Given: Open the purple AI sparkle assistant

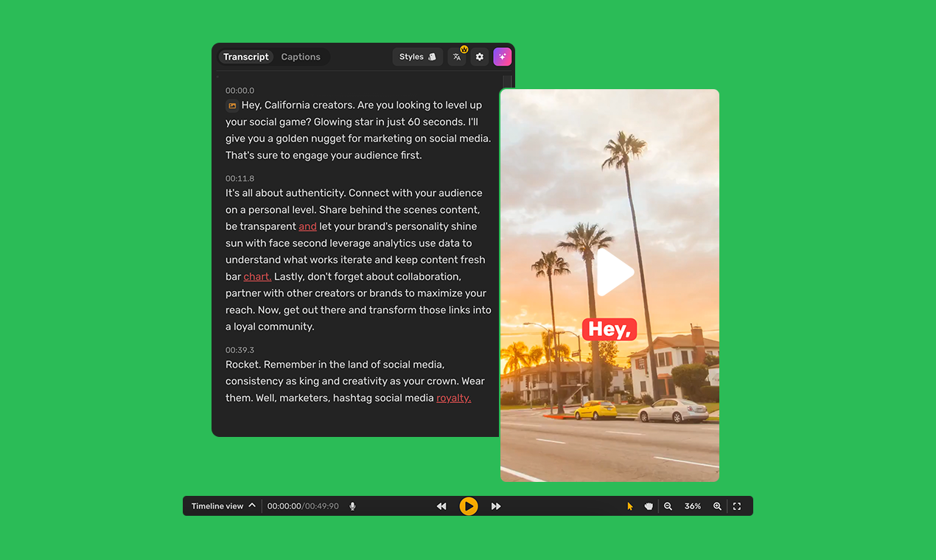Looking at the screenshot, I should [x=502, y=56].
